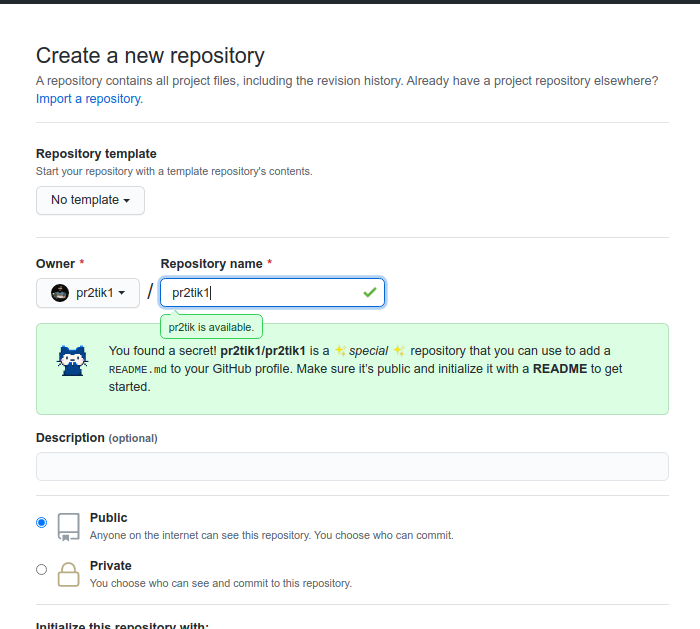Image resolution: width=700 pixels, height=629 pixels.
Task: Click the bold 'README' word in the banner
Action: pyautogui.click(x=560, y=369)
